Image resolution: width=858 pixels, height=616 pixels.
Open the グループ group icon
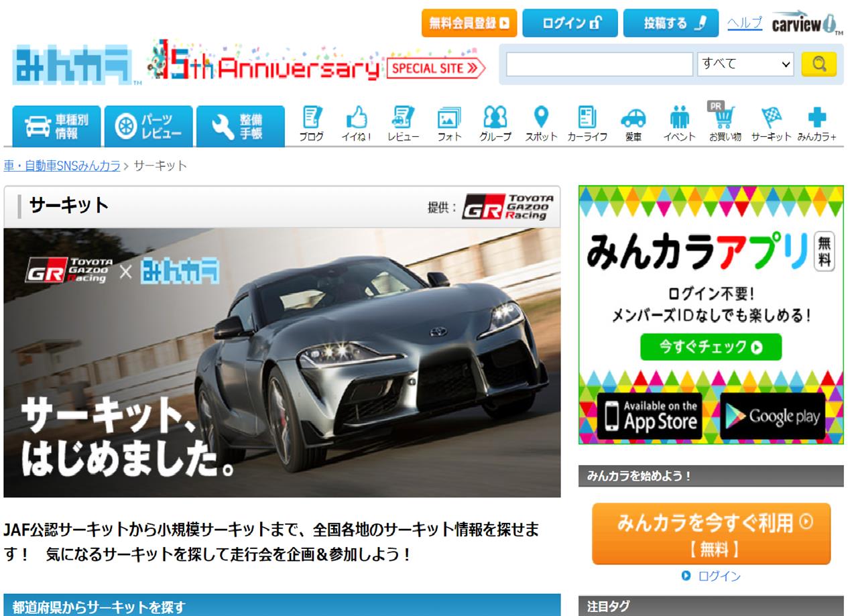(495, 125)
